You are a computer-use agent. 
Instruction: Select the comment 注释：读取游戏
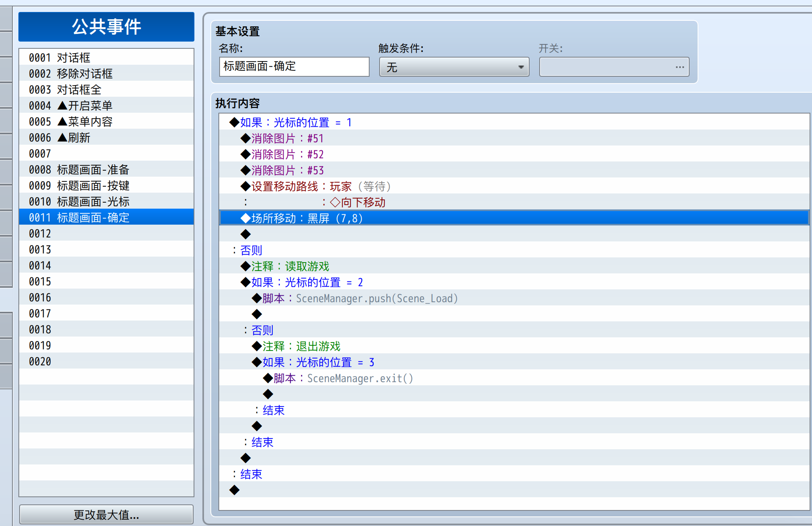(x=514, y=266)
